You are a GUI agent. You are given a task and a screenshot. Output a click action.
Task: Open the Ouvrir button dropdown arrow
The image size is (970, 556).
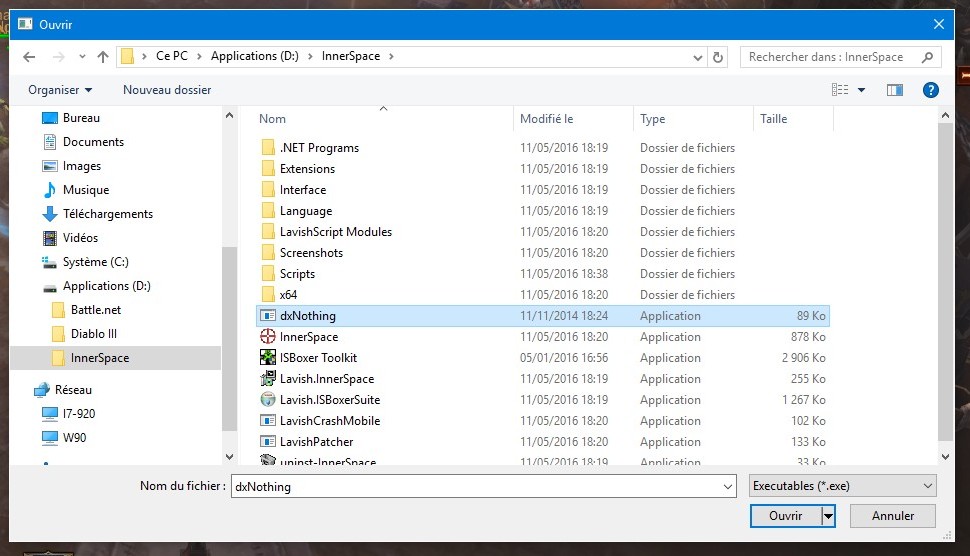828,516
